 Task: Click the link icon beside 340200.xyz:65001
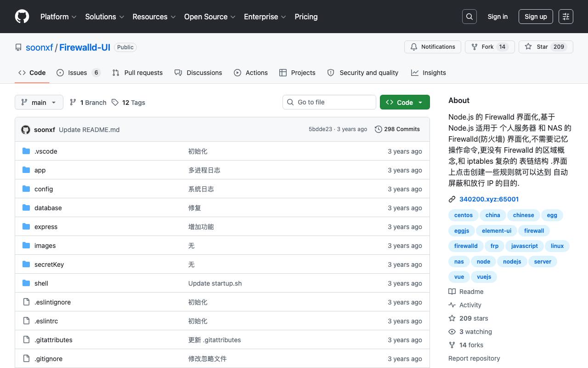pyautogui.click(x=452, y=199)
